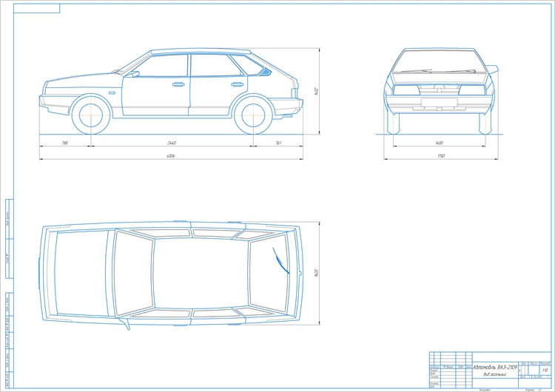Viewport: 555px width, 392px height.
Task: Click the front door handle in side view
Action: pyautogui.click(x=178, y=84)
